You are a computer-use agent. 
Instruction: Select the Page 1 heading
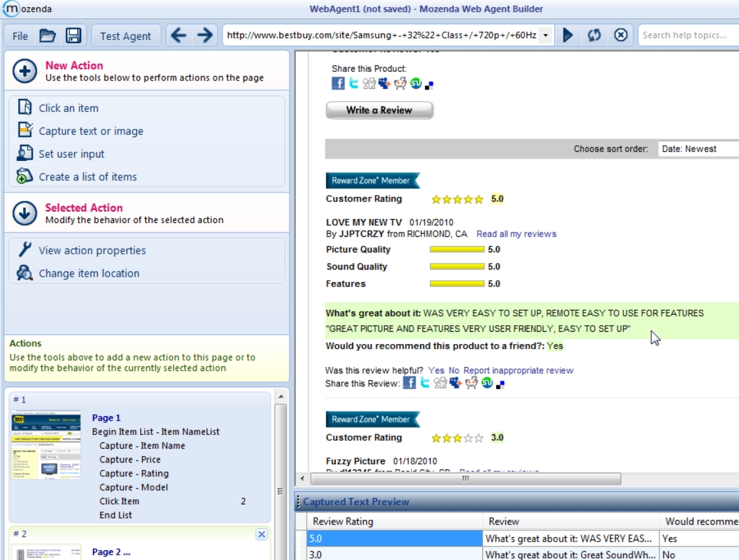[106, 418]
